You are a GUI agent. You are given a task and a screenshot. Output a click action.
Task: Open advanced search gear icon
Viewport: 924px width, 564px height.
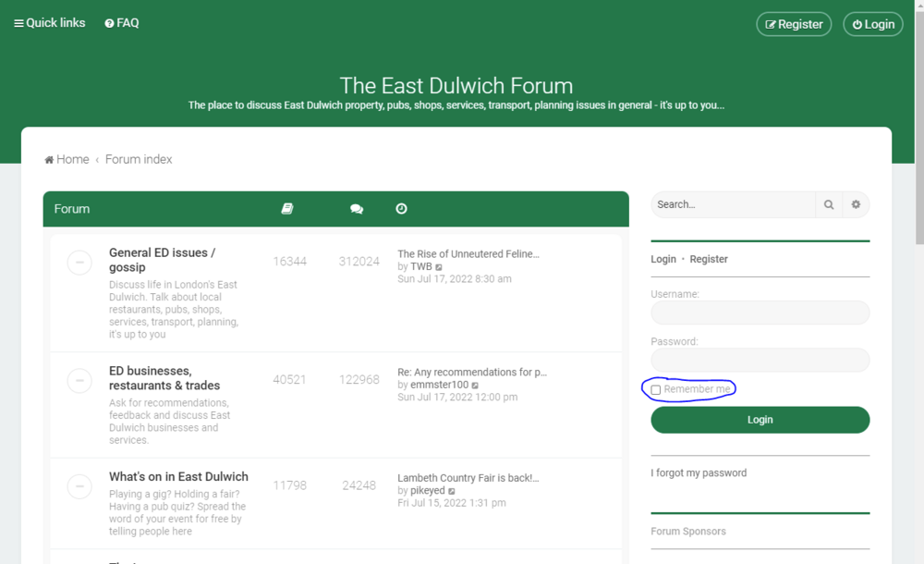coord(856,204)
